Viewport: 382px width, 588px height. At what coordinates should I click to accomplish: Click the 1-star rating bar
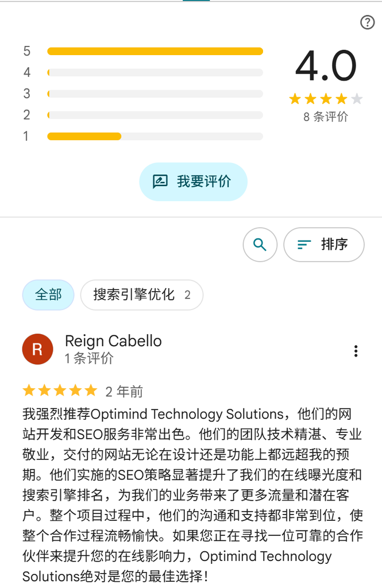click(155, 136)
